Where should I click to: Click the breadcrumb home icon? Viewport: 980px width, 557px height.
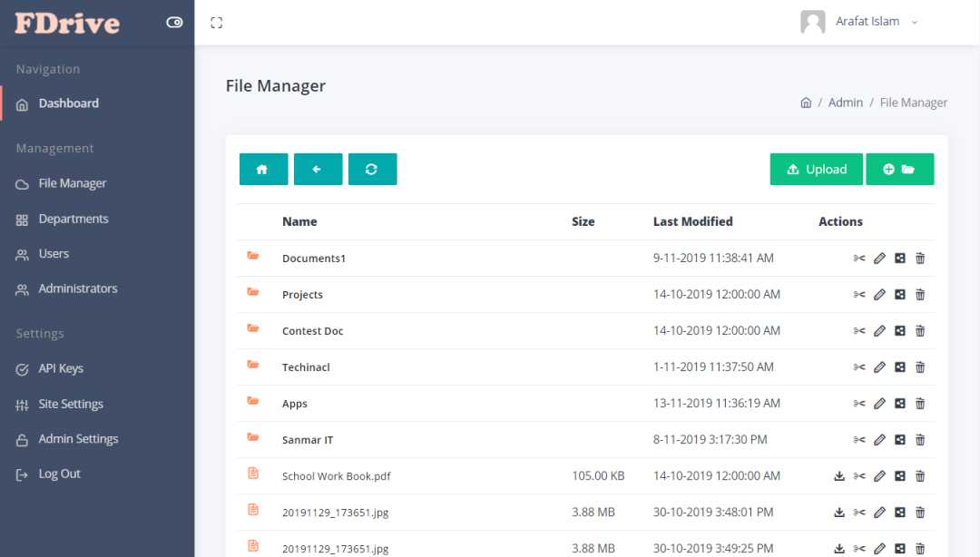pos(806,103)
